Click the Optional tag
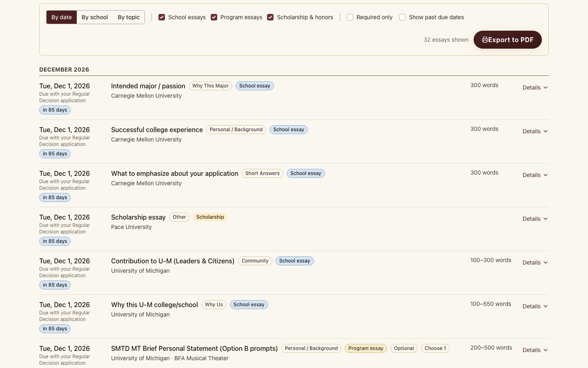Image resolution: width=588 pixels, height=368 pixels. click(x=404, y=348)
